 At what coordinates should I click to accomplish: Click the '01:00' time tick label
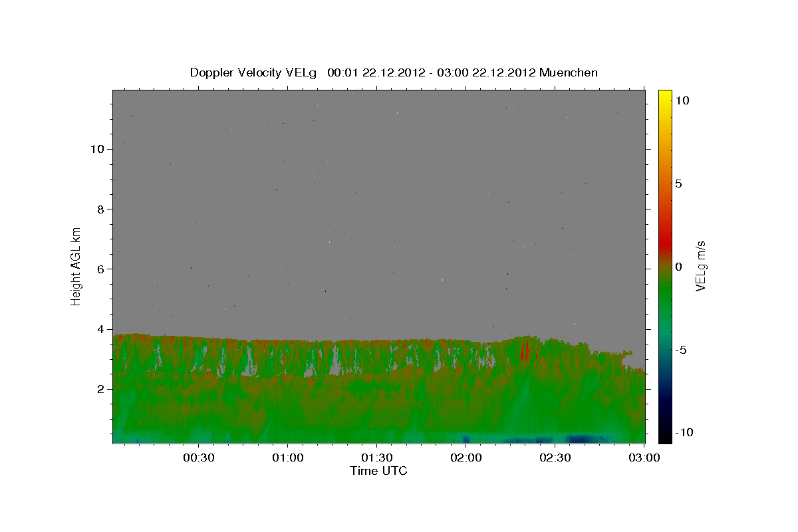(287, 458)
